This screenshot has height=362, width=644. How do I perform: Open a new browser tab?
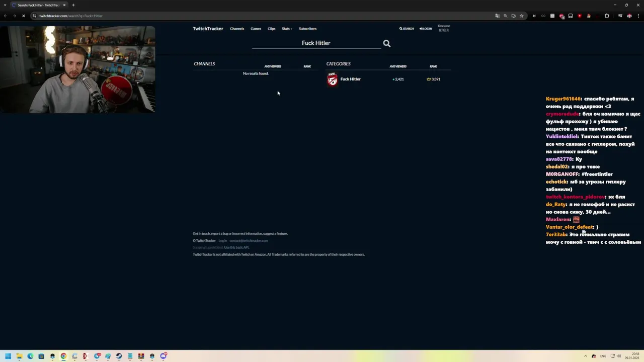[73, 5]
